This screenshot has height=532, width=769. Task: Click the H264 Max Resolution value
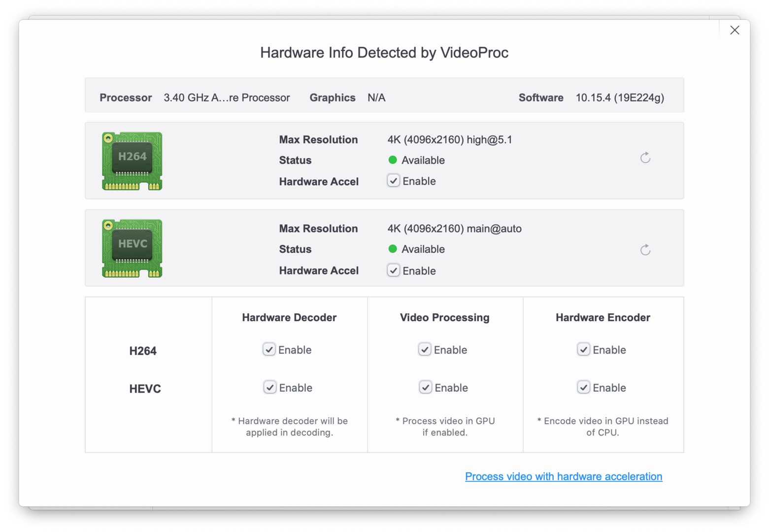450,140
